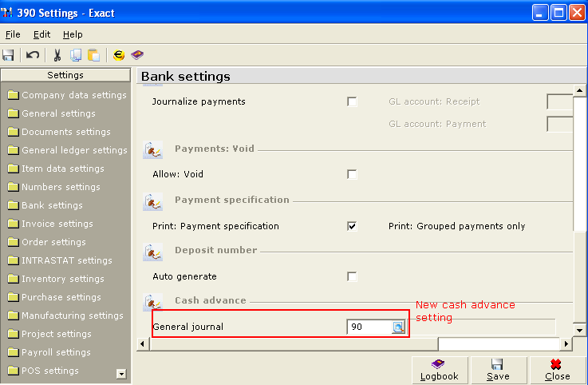
Task: Click the Settings header in sidebar
Action: [65, 75]
